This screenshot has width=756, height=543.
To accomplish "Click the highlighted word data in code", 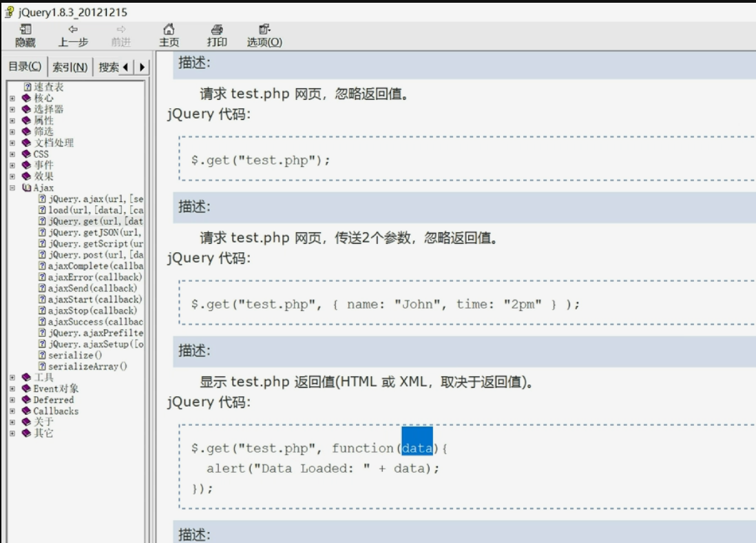I will (417, 448).
